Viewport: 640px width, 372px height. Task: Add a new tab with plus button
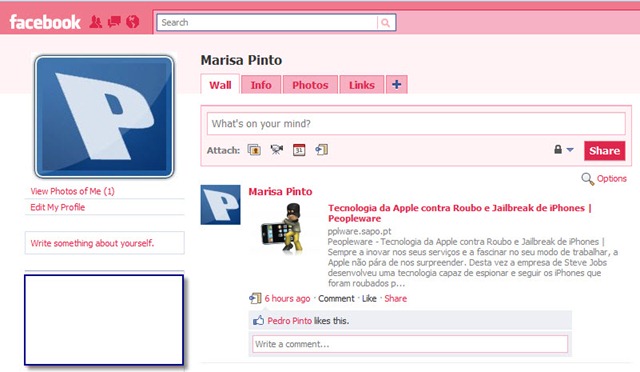397,85
